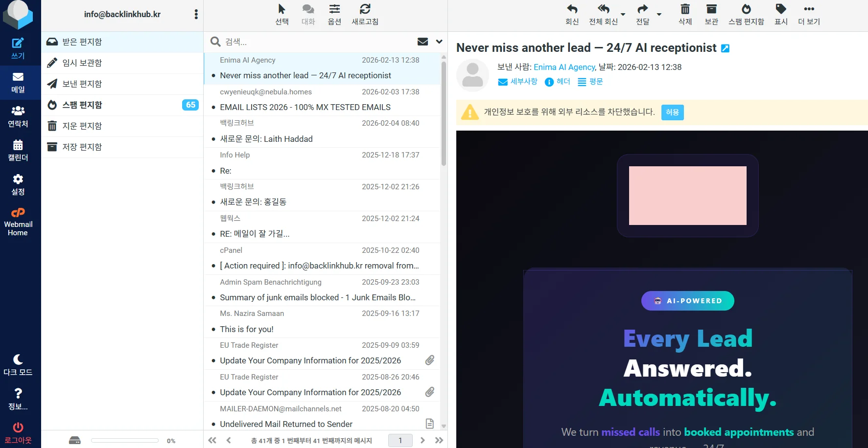Select the Spam folder (스팸 편지함)

click(x=82, y=105)
